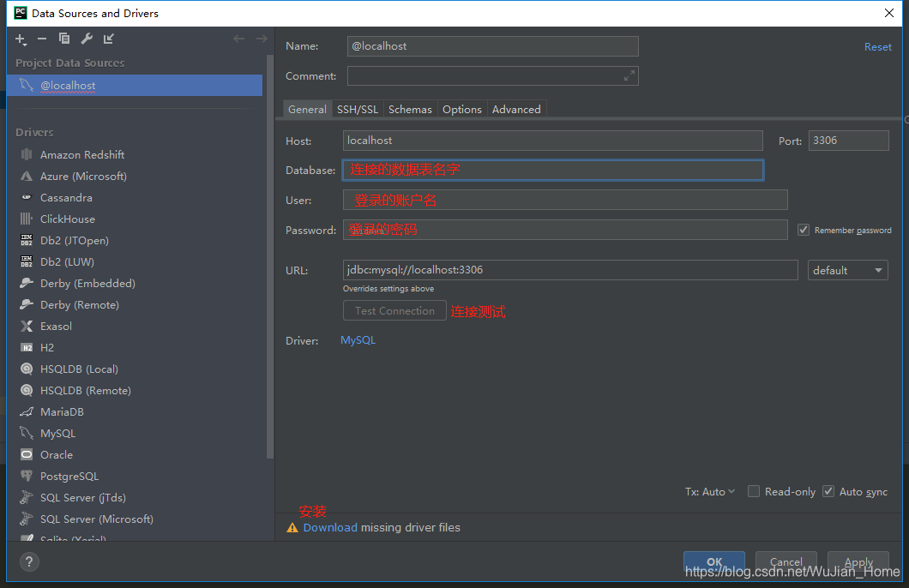
Task: Open driver settings wrench icon
Action: pos(87,39)
